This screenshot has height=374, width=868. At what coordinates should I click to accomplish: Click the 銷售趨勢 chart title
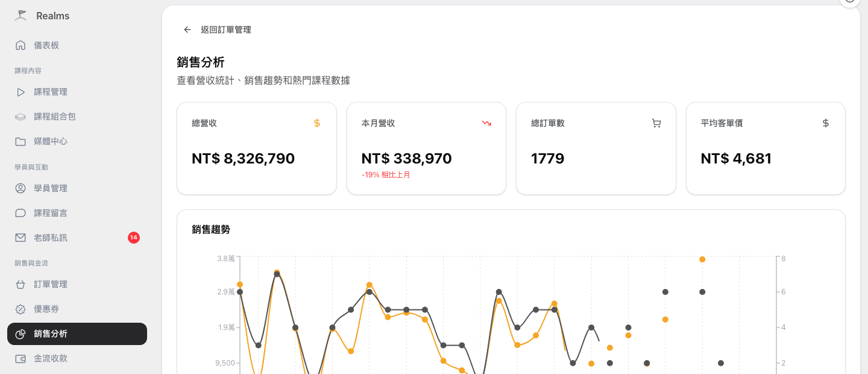tap(211, 229)
